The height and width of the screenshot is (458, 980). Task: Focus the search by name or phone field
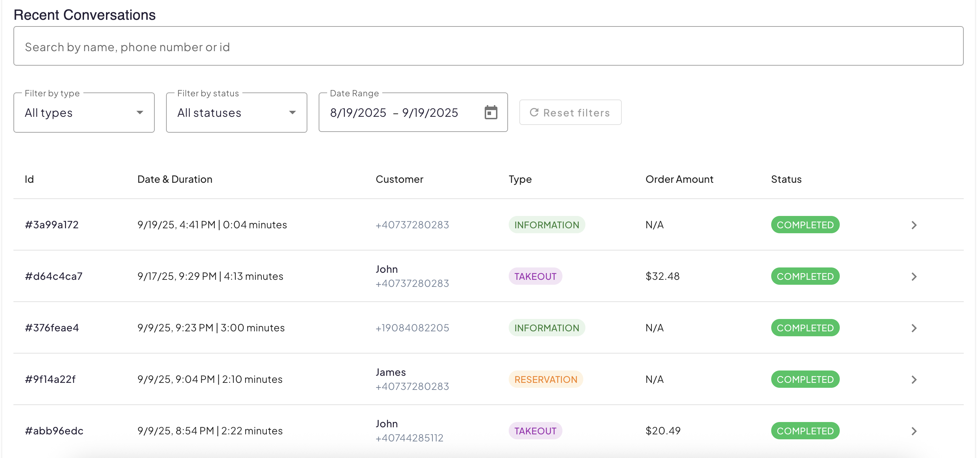click(488, 46)
